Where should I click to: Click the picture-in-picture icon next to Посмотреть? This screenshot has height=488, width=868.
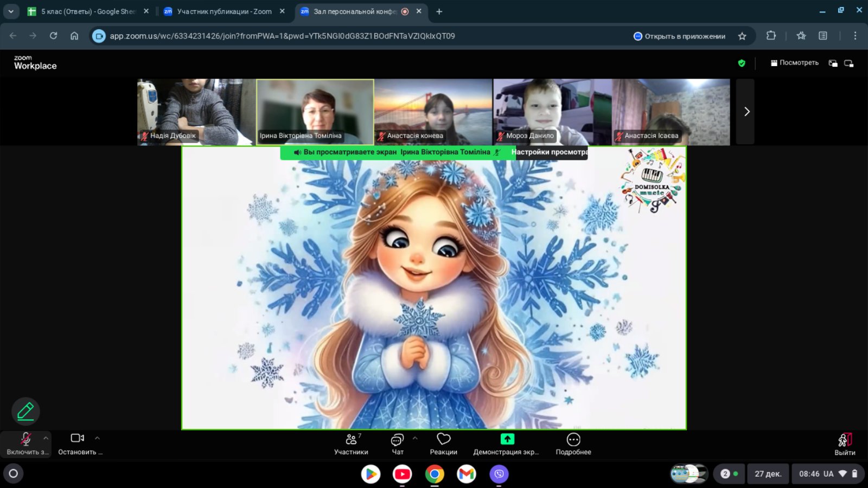pyautogui.click(x=833, y=63)
